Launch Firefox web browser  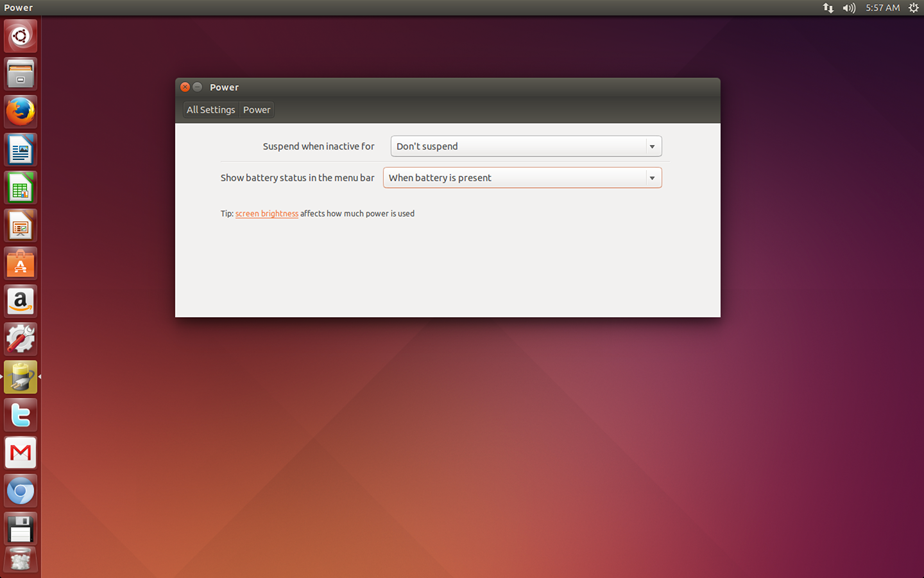click(21, 112)
